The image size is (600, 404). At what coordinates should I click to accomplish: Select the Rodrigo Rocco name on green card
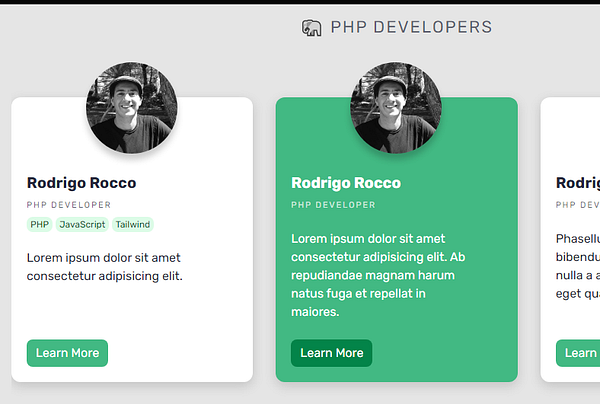(346, 183)
